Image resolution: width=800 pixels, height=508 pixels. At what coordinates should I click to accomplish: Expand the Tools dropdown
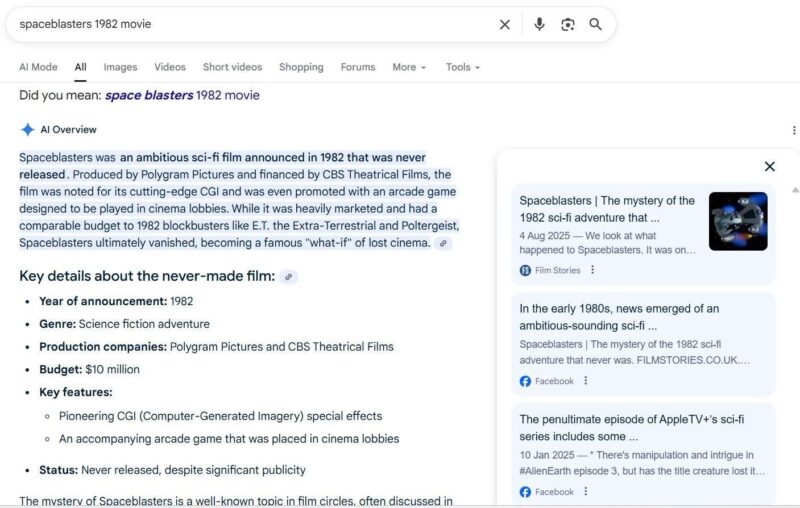pos(463,67)
